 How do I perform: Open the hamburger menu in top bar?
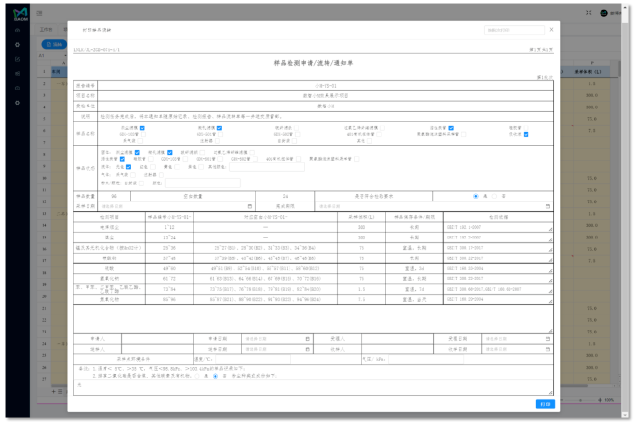click(39, 13)
